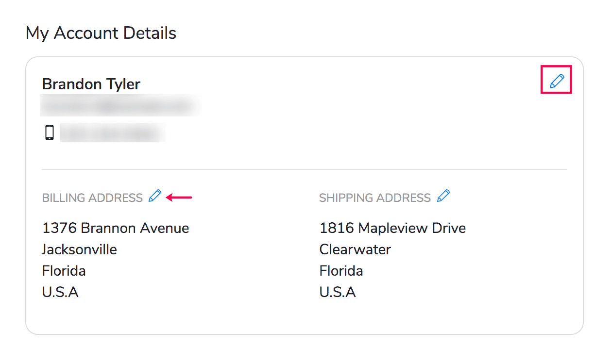Click the blurred email address

(120, 106)
